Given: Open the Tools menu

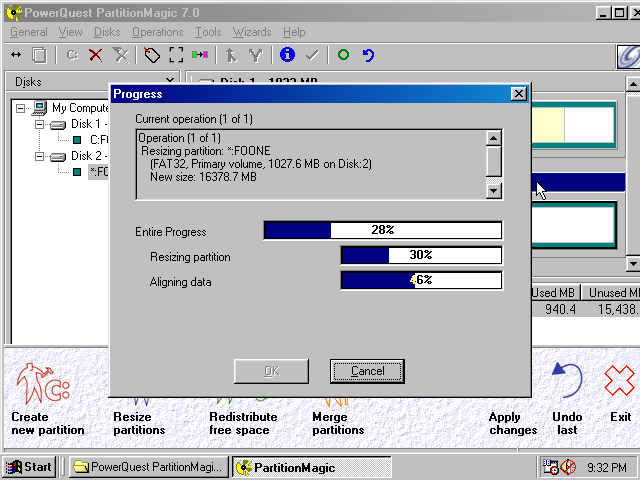Looking at the screenshot, I should click(x=208, y=32).
